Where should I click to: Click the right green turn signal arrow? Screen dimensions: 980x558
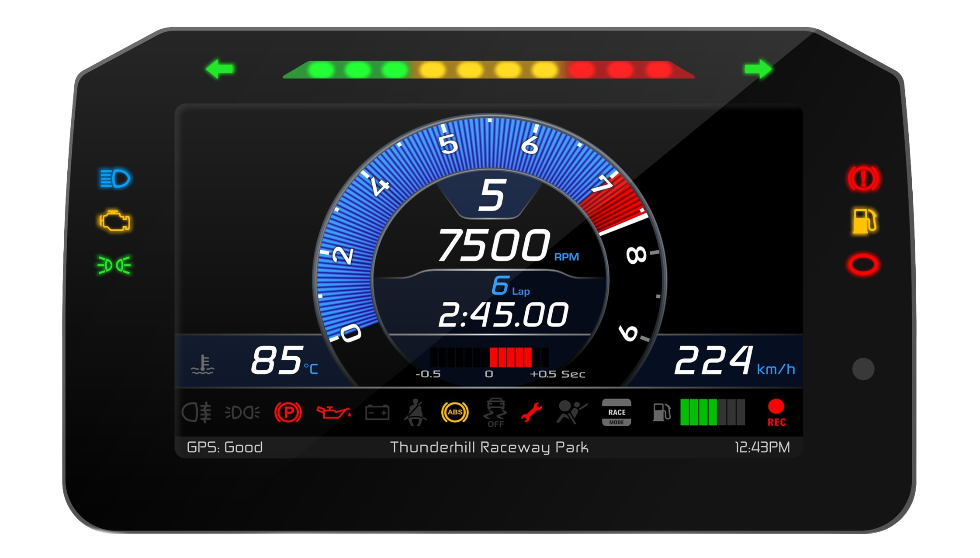coord(758,69)
